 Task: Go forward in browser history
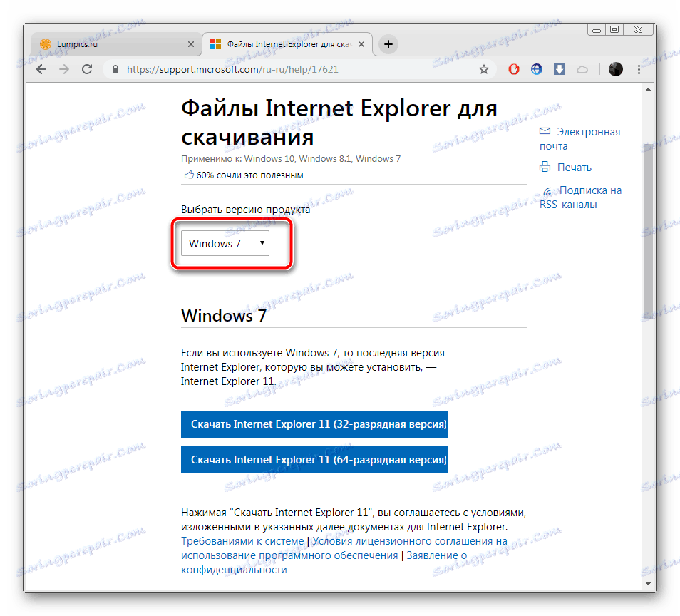(x=64, y=69)
